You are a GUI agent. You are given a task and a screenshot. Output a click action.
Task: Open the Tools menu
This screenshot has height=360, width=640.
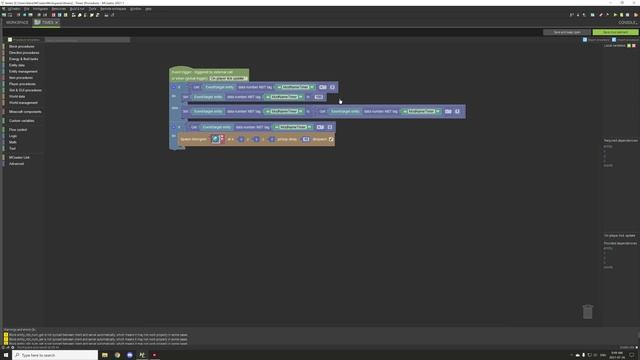(93, 9)
